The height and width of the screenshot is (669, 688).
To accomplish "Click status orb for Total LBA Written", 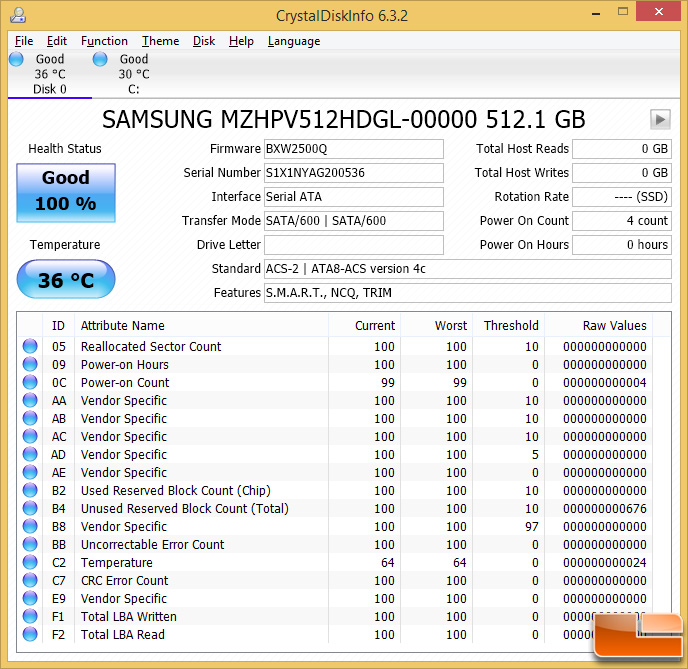I will (x=30, y=616).
